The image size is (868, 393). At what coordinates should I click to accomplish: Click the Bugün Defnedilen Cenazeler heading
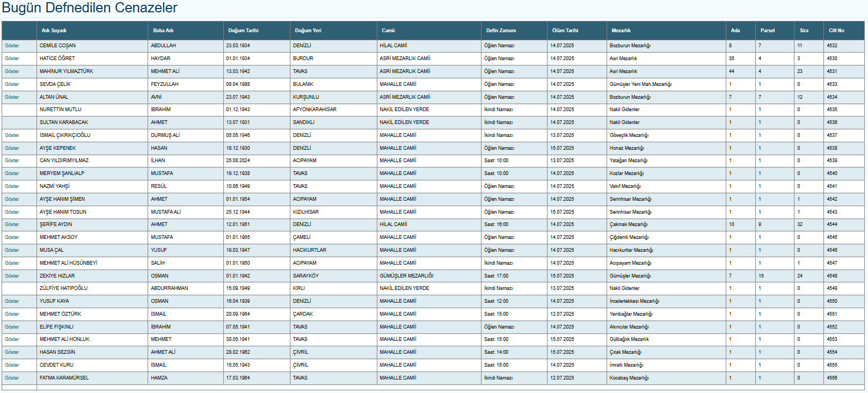coord(90,8)
